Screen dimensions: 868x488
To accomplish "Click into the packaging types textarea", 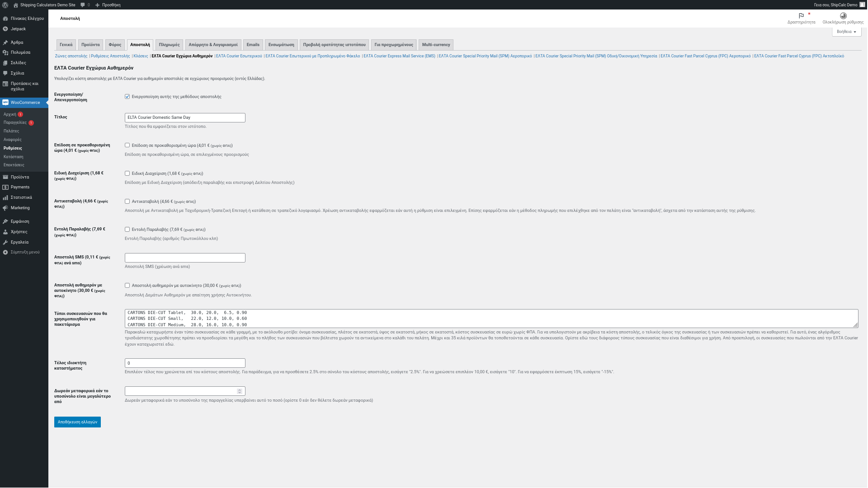I will tap(491, 319).
